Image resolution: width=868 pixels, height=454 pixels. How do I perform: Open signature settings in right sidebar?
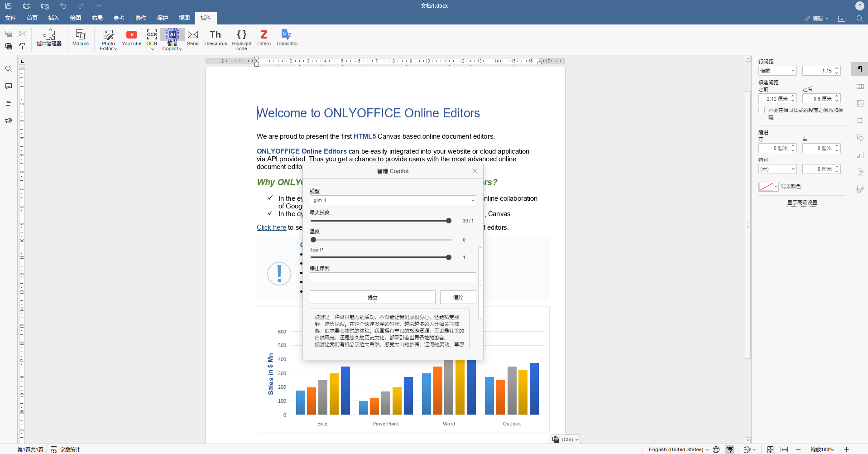(860, 189)
